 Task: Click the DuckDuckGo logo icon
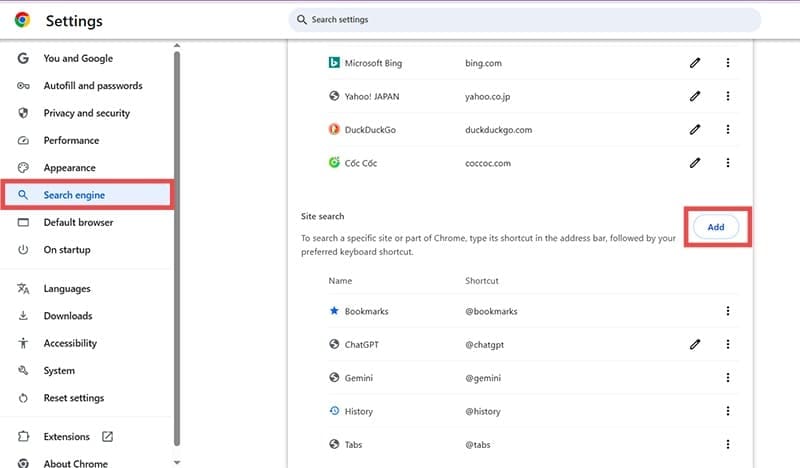(x=334, y=130)
